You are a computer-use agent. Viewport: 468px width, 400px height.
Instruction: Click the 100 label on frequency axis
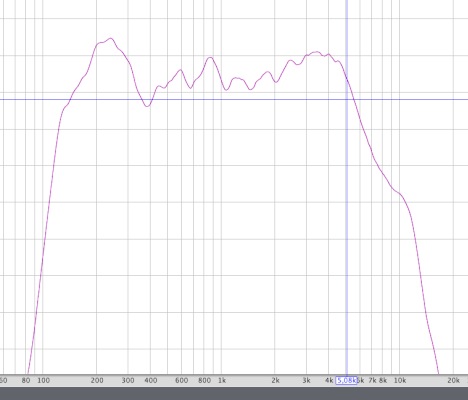coord(43,380)
